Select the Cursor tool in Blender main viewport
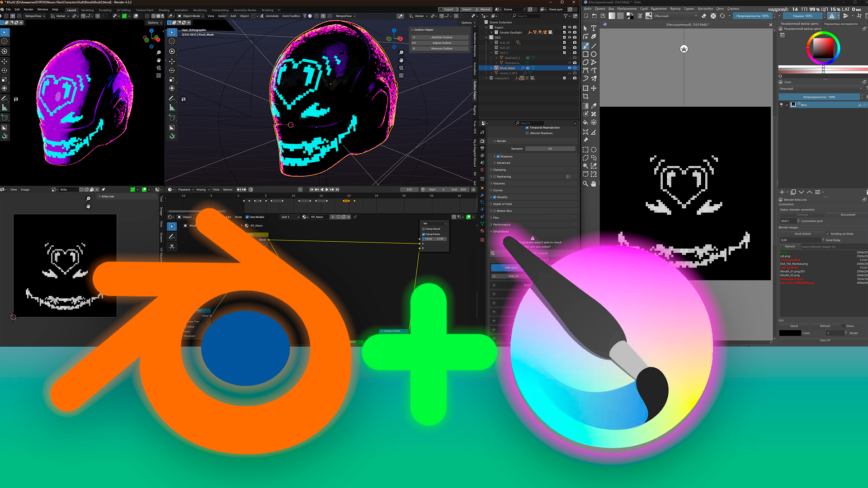This screenshot has height=488, width=868. [172, 41]
